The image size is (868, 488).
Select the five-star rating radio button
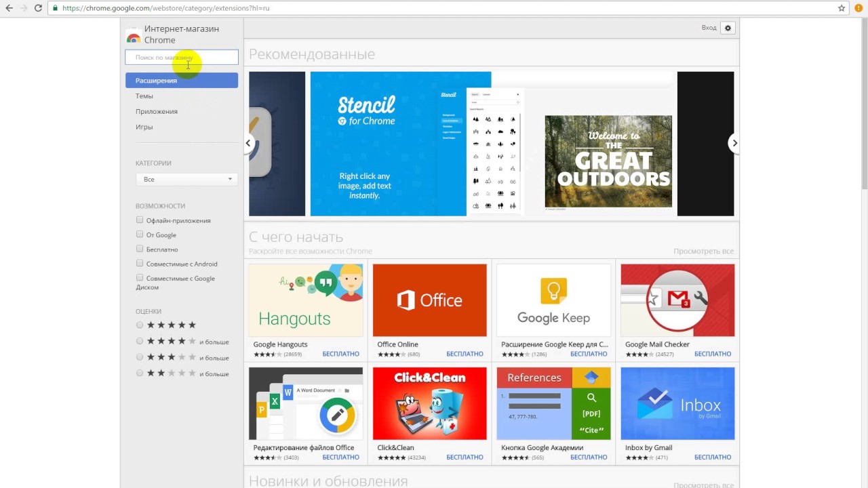140,325
